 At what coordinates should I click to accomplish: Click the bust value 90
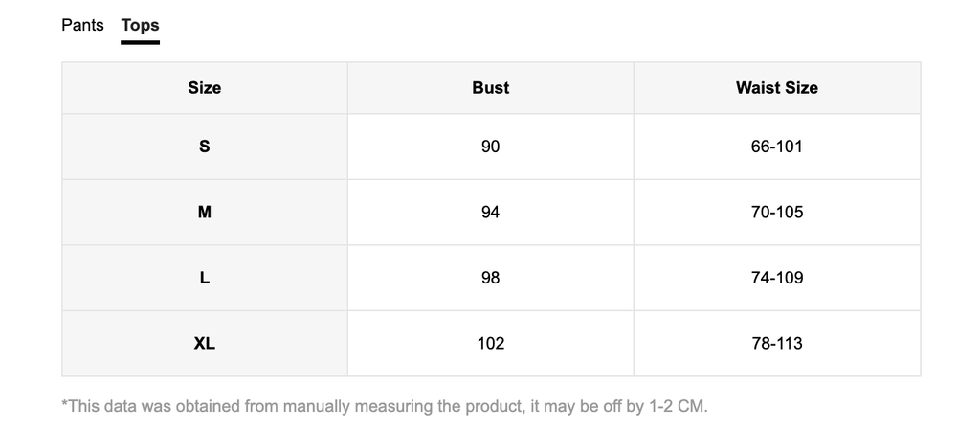pyautogui.click(x=490, y=147)
